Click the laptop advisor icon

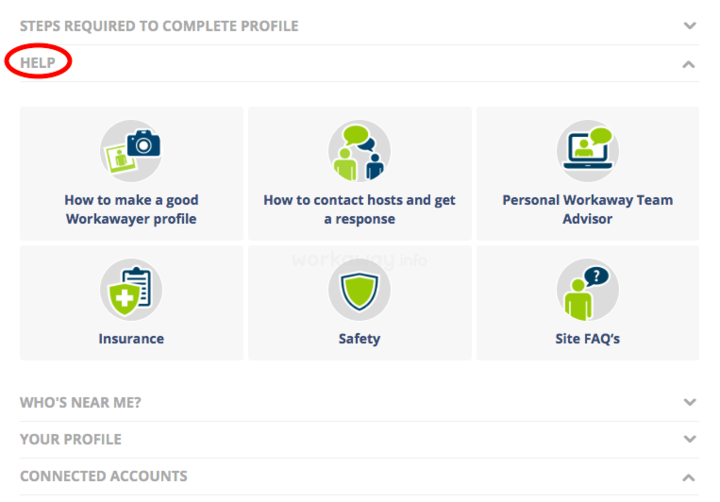pos(588,151)
